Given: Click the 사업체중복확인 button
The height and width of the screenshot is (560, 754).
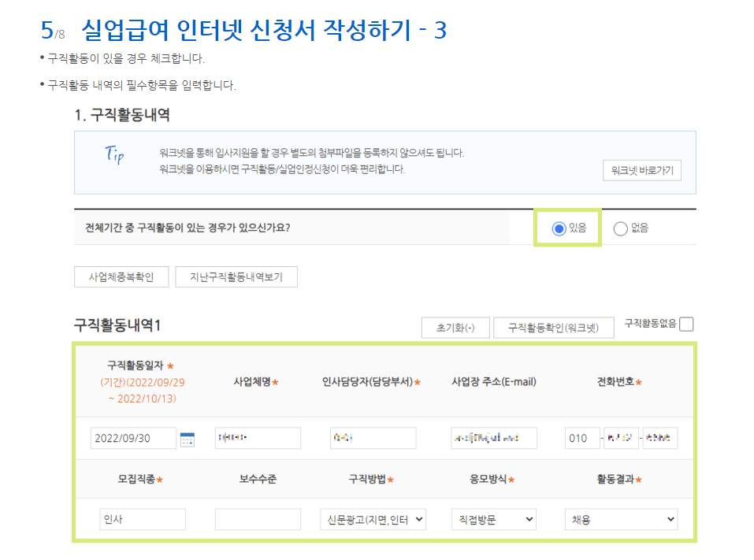Looking at the screenshot, I should tap(122, 276).
